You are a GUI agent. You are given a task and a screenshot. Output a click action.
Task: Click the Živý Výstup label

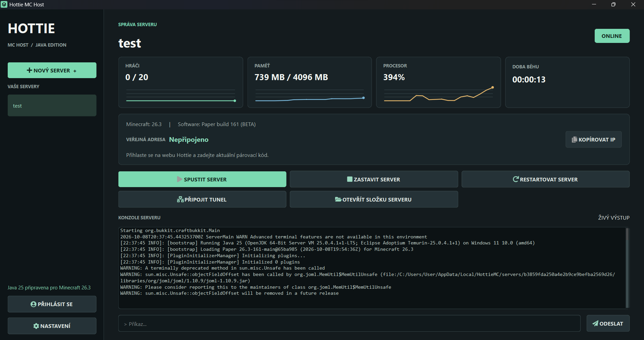pos(613,218)
